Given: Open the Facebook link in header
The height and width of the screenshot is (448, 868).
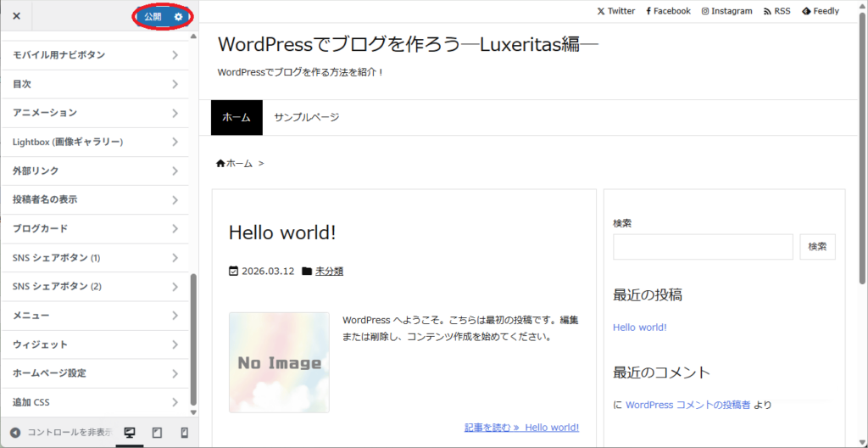Looking at the screenshot, I should tap(668, 11).
